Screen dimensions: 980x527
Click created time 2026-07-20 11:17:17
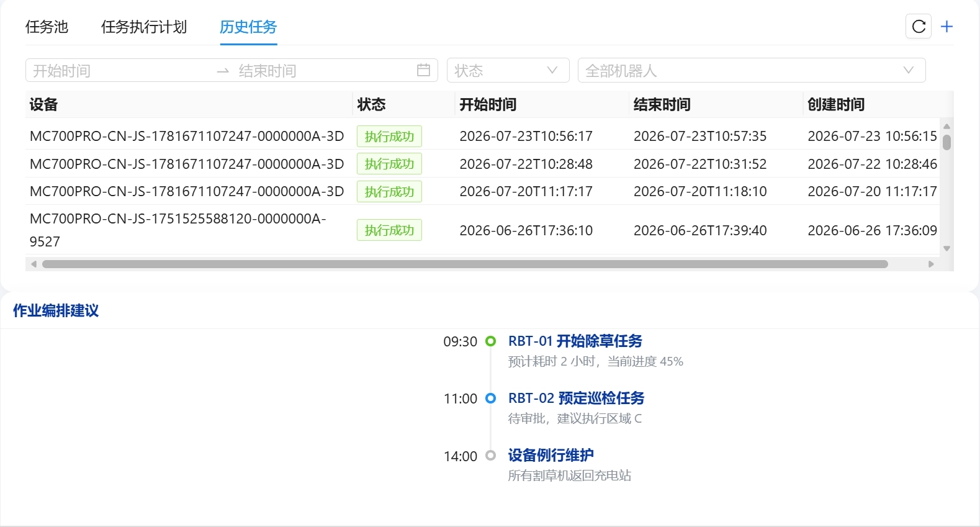click(x=872, y=191)
